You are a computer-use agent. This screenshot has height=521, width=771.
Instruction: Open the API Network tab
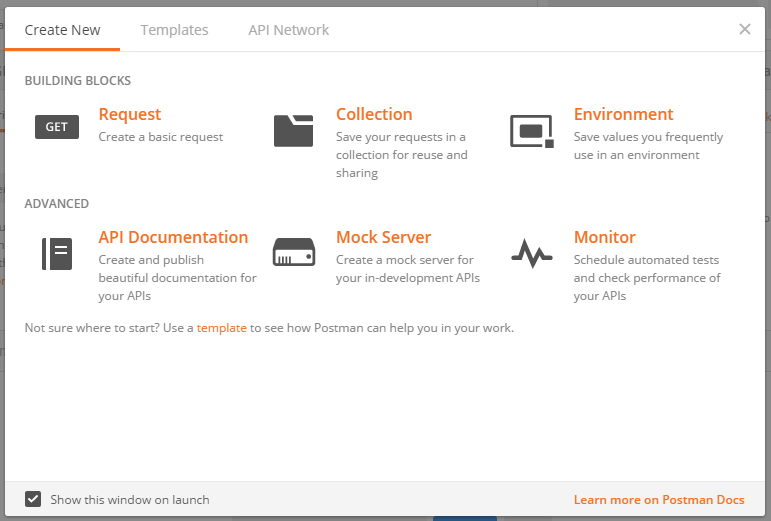pos(289,30)
